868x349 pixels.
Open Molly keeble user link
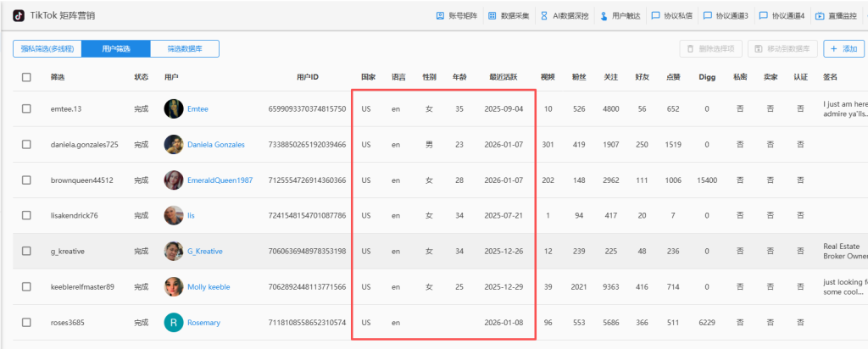209,286
